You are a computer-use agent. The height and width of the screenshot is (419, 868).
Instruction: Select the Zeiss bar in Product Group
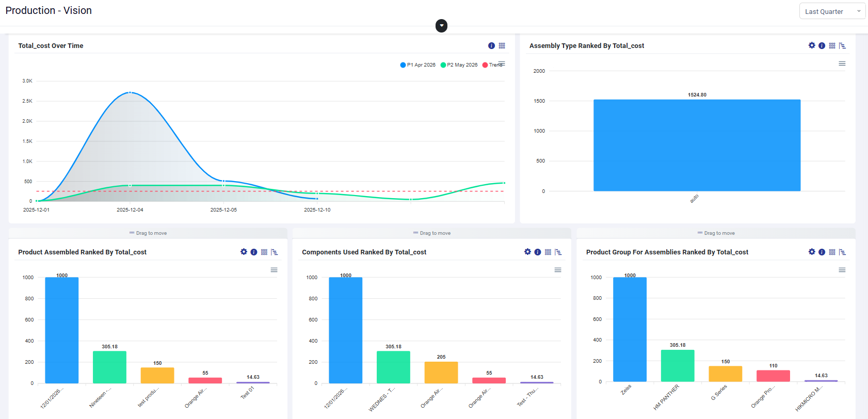[630, 330]
